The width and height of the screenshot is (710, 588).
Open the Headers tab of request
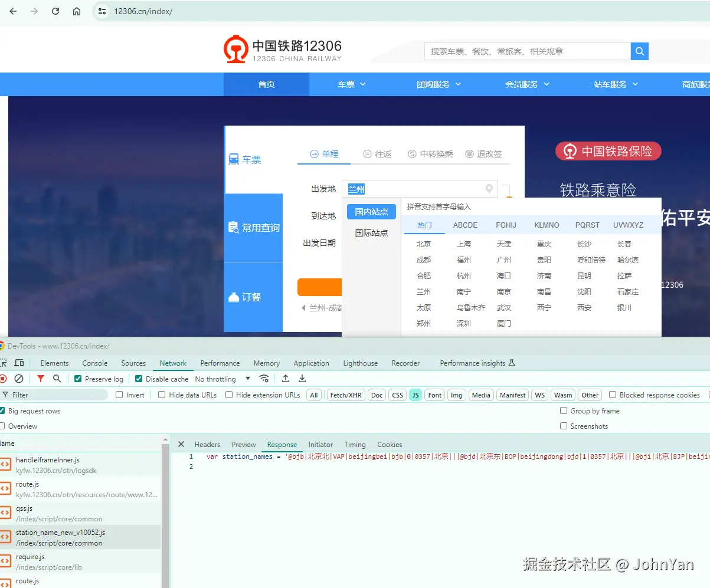click(x=207, y=444)
